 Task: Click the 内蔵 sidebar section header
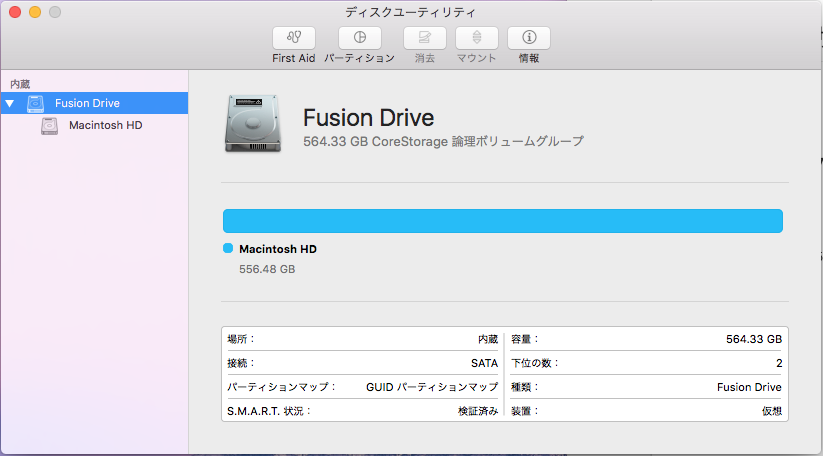point(20,84)
